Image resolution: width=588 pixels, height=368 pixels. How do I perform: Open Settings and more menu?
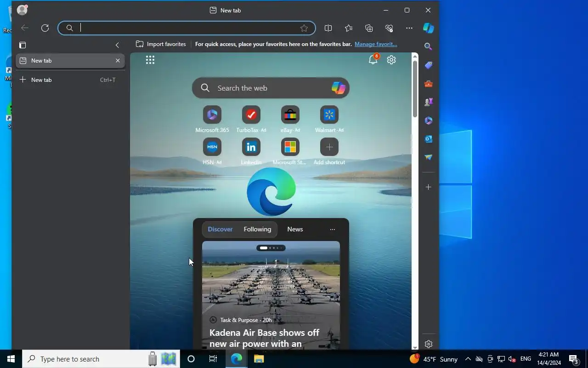click(409, 28)
